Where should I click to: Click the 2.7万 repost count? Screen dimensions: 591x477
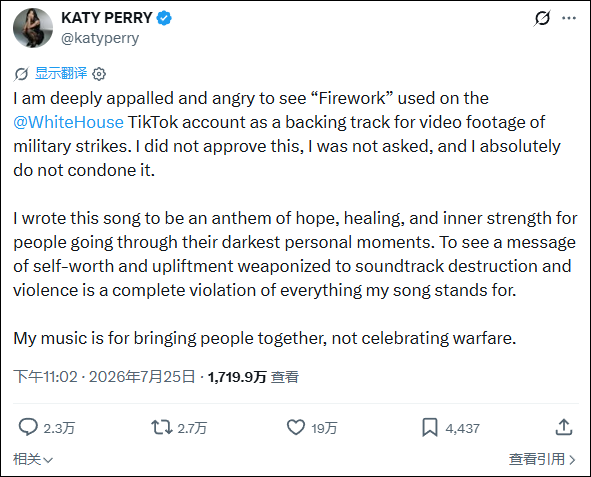[x=192, y=428]
